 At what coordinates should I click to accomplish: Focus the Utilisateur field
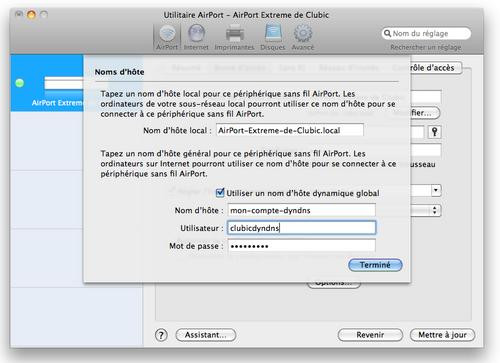[301, 228]
